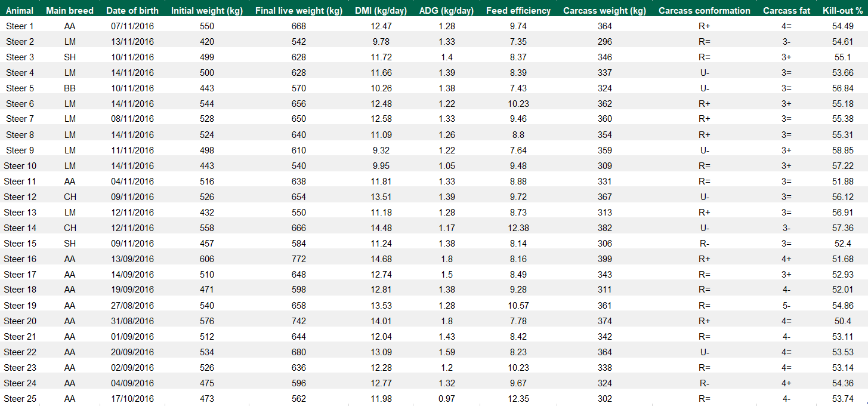Click the 58.85 kill-out percentage cell

[842, 150]
